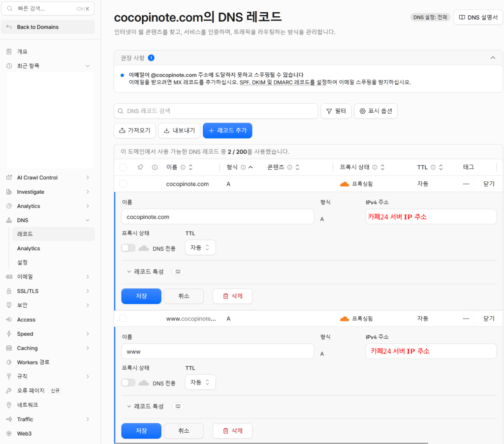Click the 가져오기 import button
The image size is (504, 444).
[x=135, y=131]
